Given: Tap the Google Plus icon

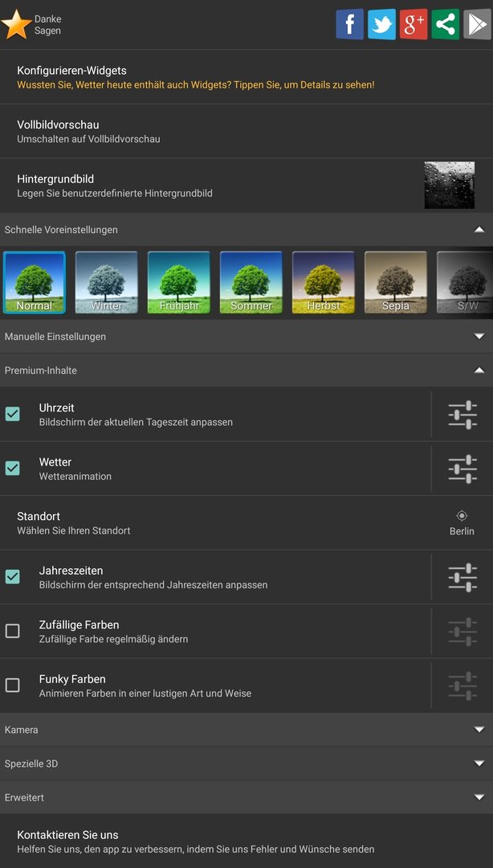Looking at the screenshot, I should pyautogui.click(x=414, y=24).
